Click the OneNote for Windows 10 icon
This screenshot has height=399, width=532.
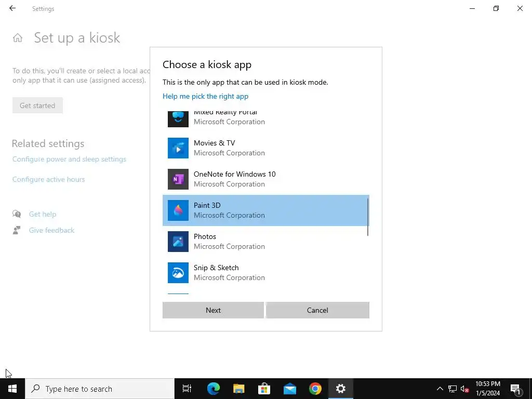(178, 179)
